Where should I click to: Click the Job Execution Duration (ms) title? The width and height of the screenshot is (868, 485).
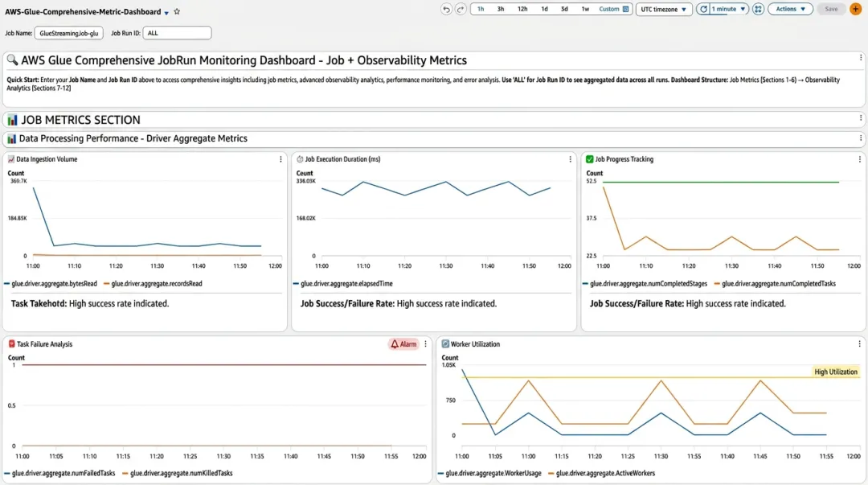click(x=342, y=159)
